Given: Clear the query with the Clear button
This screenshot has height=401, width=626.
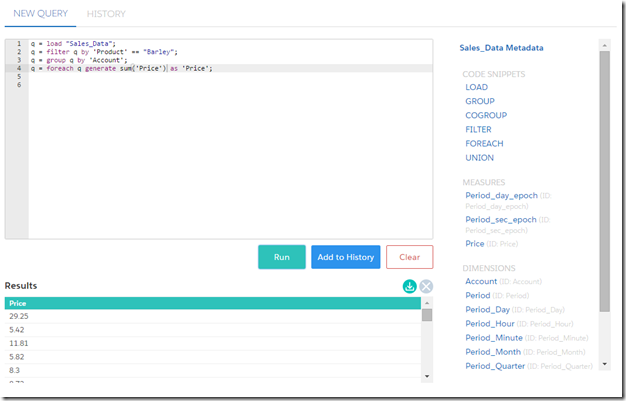Looking at the screenshot, I should click(x=410, y=257).
